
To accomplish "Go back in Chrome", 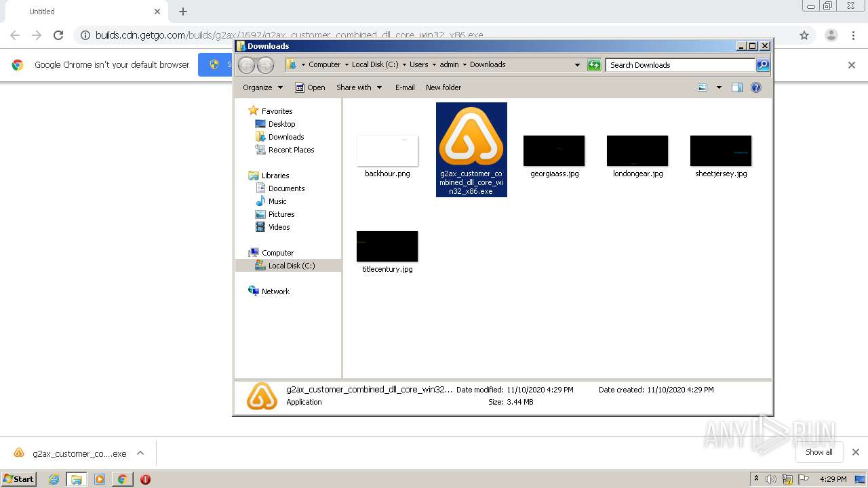I will [15, 35].
